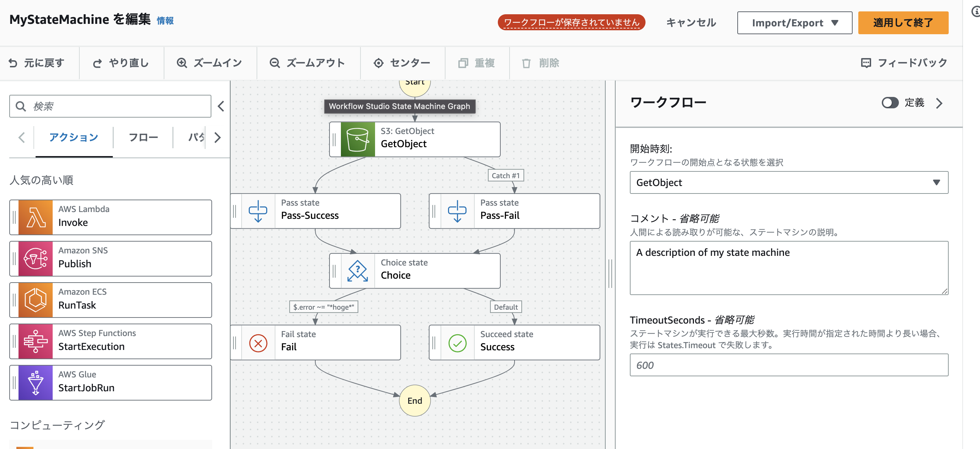The width and height of the screenshot is (980, 449).
Task: Click the AWS Glue StartJobRun icon
Action: 35,383
